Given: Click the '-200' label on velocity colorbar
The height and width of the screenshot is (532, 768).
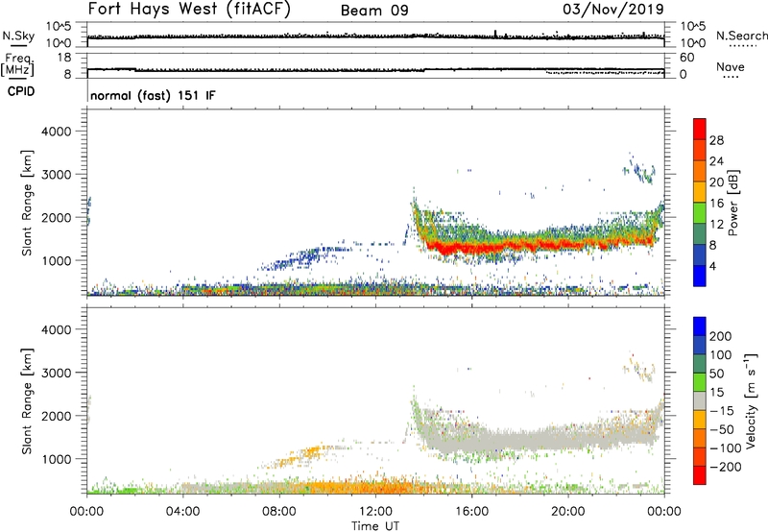Looking at the screenshot, I should pyautogui.click(x=726, y=467).
